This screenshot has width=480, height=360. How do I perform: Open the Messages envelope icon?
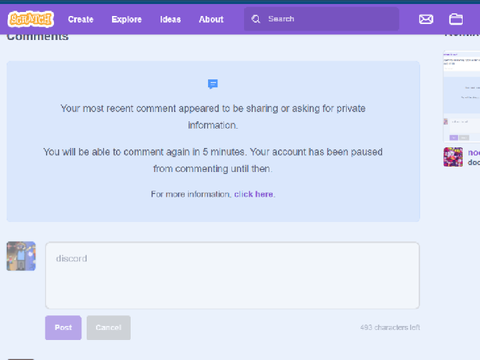click(x=426, y=19)
